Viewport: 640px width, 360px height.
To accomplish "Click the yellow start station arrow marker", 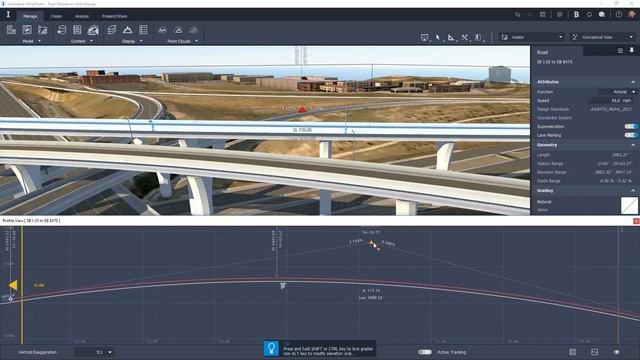I will pyautogui.click(x=13, y=285).
